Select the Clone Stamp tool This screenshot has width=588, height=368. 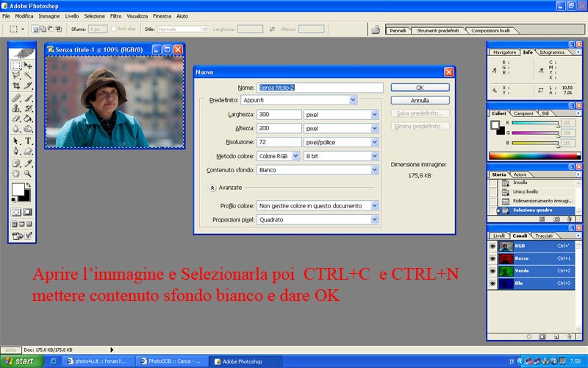[16, 108]
